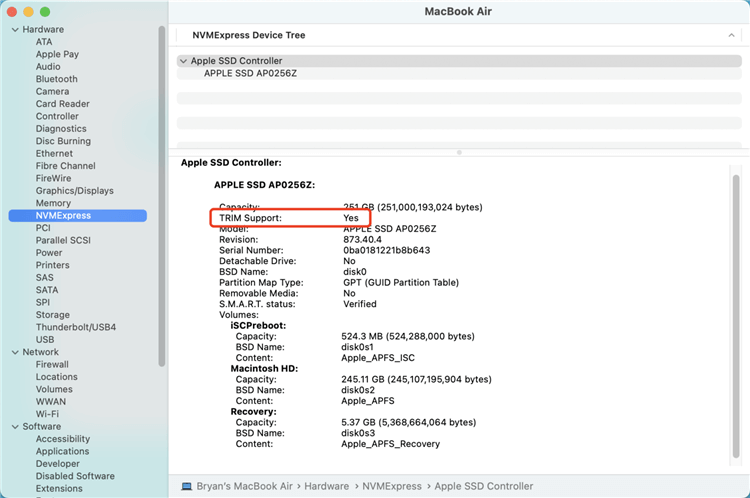
Task: Select Locations under Network
Action: 56,378
